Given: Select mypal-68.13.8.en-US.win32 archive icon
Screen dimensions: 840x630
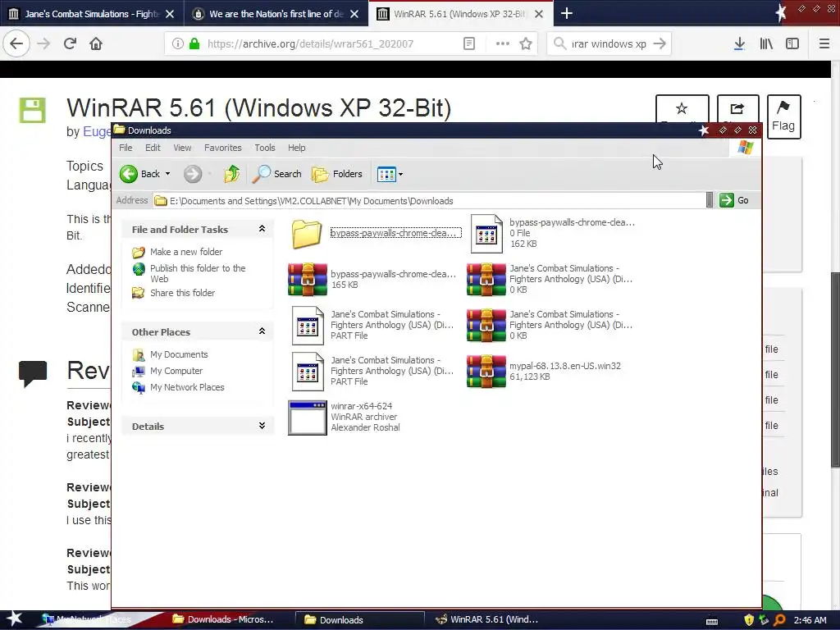Looking at the screenshot, I should pyautogui.click(x=486, y=372).
